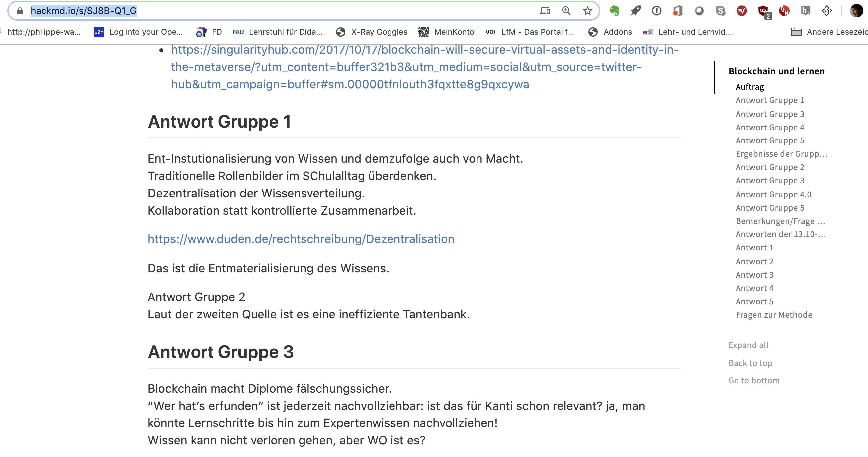Click 'Back to top' in the sidebar

point(750,363)
